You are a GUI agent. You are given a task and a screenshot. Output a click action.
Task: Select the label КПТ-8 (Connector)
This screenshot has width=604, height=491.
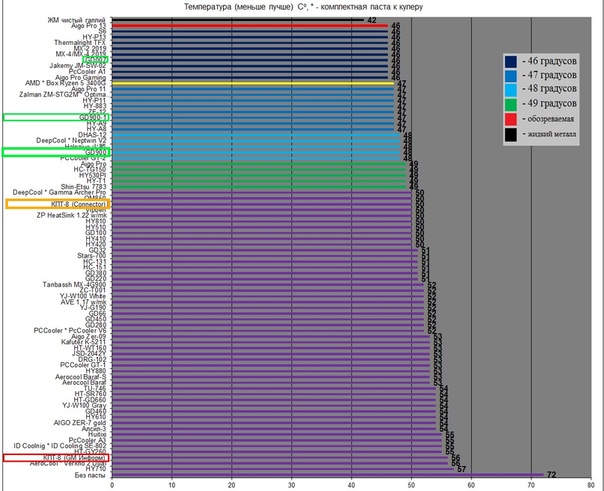78,204
